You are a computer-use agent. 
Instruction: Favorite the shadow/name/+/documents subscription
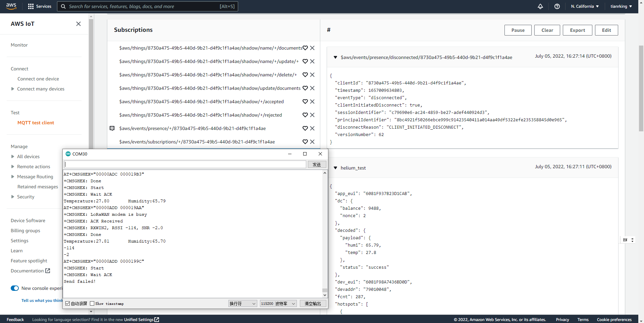pos(305,48)
